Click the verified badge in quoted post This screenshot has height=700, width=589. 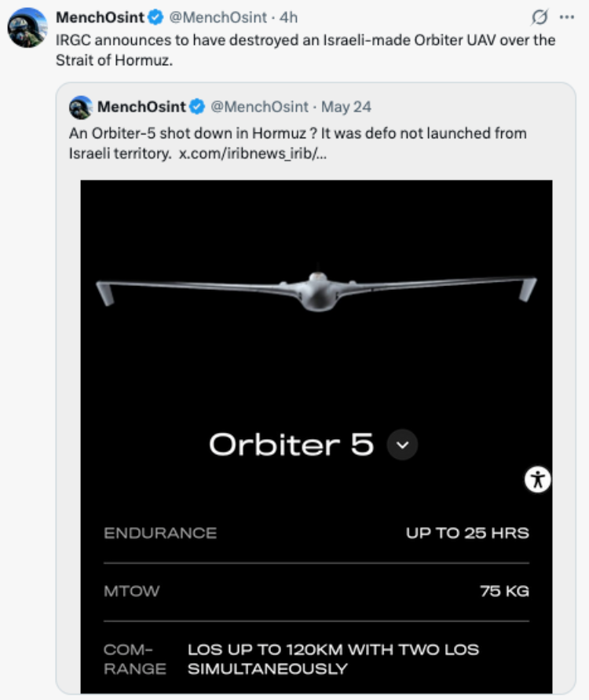pyautogui.click(x=197, y=107)
